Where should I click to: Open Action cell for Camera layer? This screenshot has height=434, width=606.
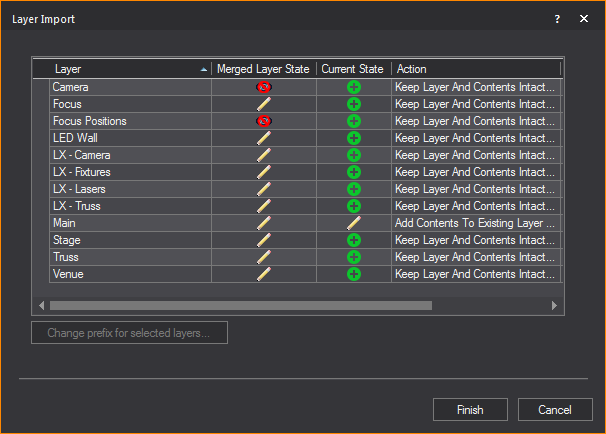coord(475,87)
